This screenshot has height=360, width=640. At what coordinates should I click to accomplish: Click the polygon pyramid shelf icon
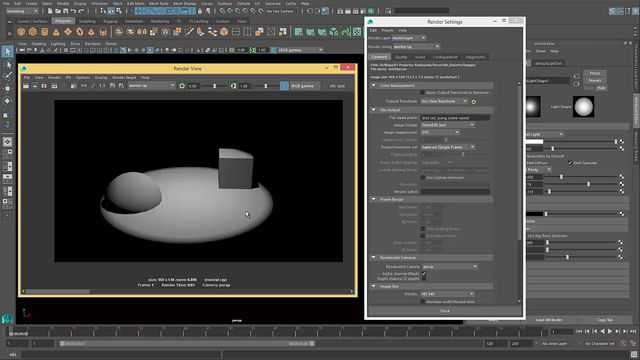pos(91,31)
